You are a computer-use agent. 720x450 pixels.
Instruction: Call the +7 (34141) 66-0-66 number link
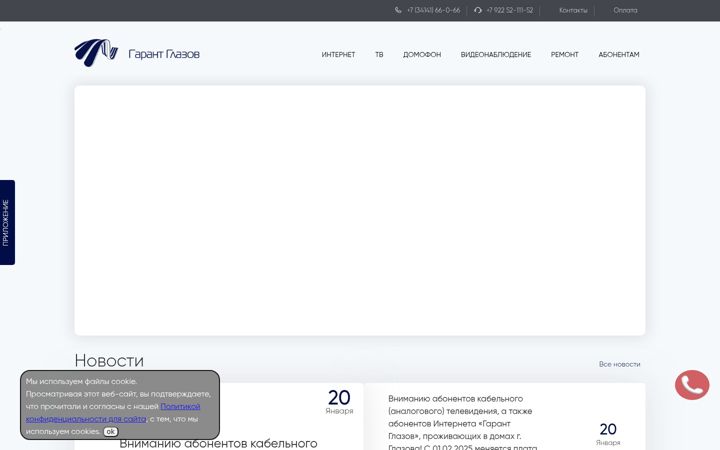433,10
